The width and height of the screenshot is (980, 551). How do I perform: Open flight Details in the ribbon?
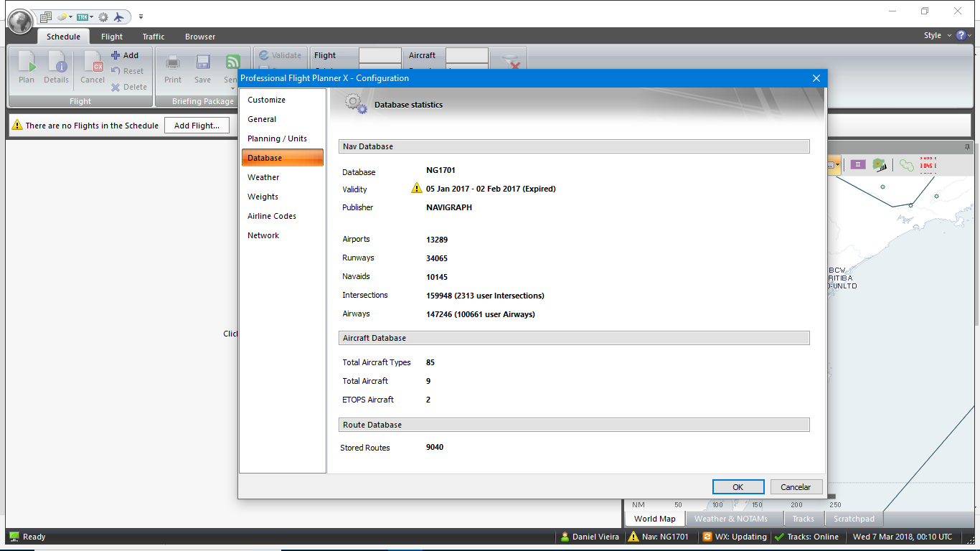(57, 67)
